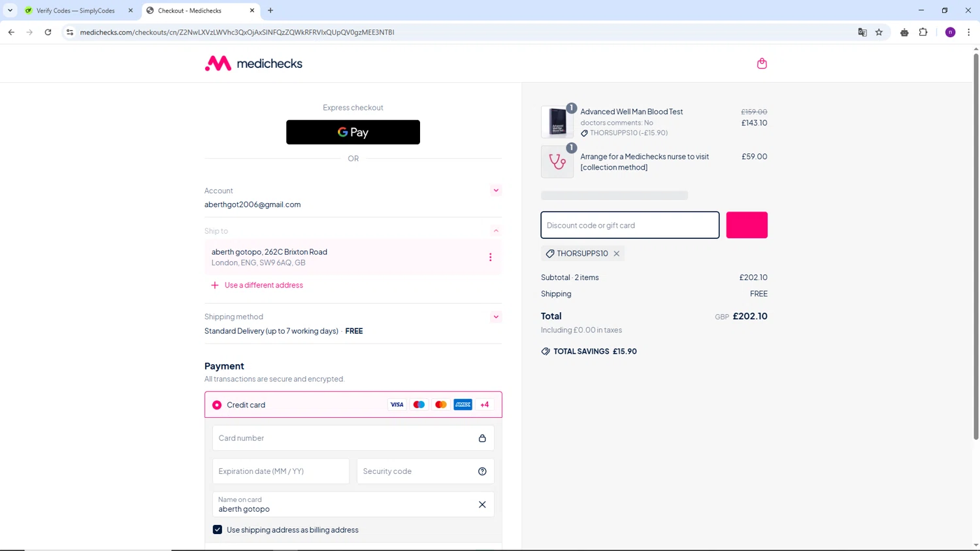Open the Chrome profile avatar
This screenshot has height=551, width=980.
pos(951,32)
